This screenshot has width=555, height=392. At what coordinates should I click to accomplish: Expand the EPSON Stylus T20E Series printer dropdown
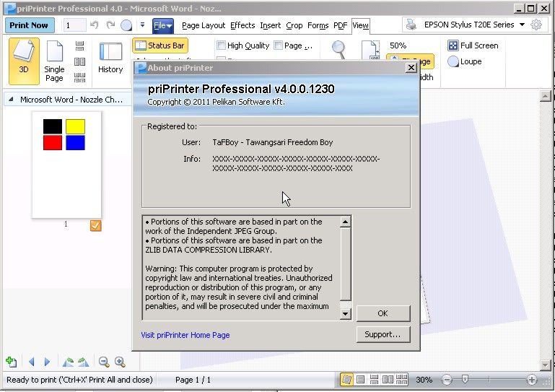(522, 25)
